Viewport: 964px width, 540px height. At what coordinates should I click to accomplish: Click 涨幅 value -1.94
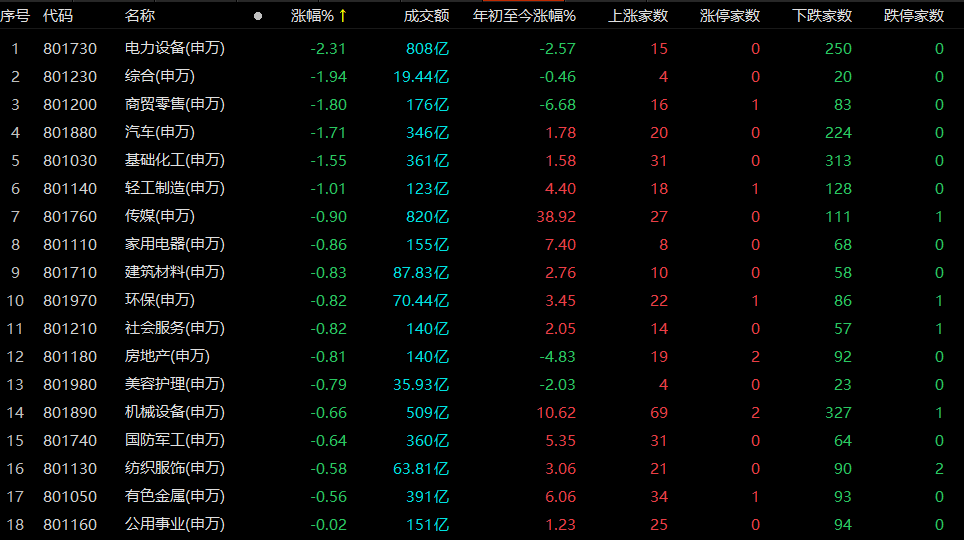[328, 77]
